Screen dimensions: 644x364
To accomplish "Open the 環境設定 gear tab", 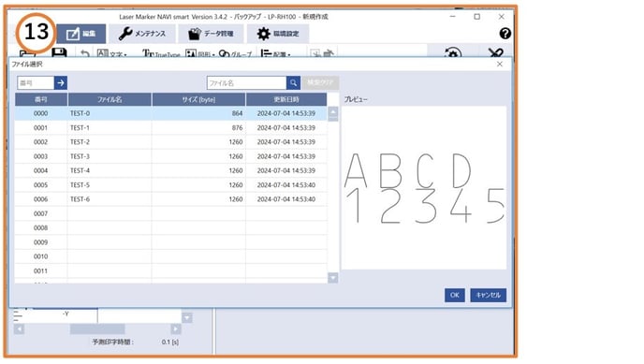I will pyautogui.click(x=278, y=34).
